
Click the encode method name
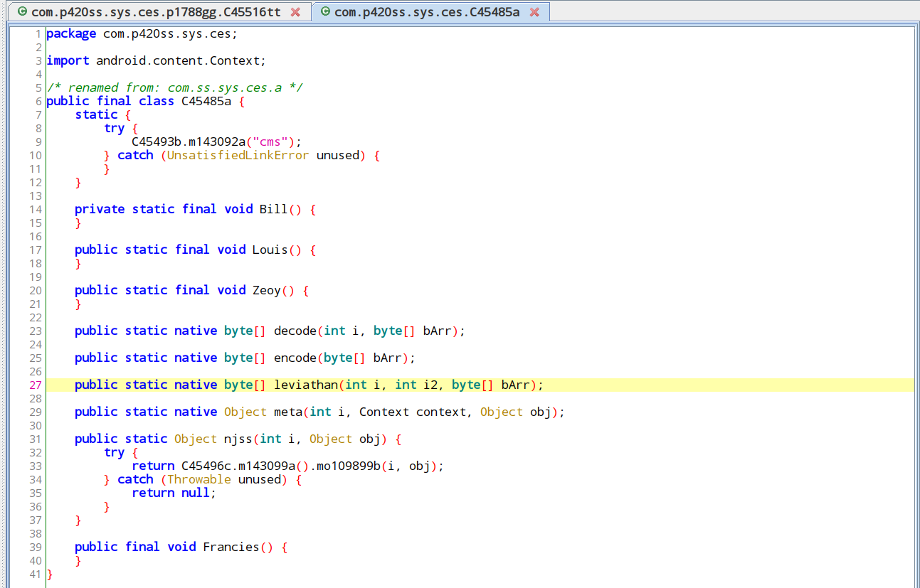[295, 358]
